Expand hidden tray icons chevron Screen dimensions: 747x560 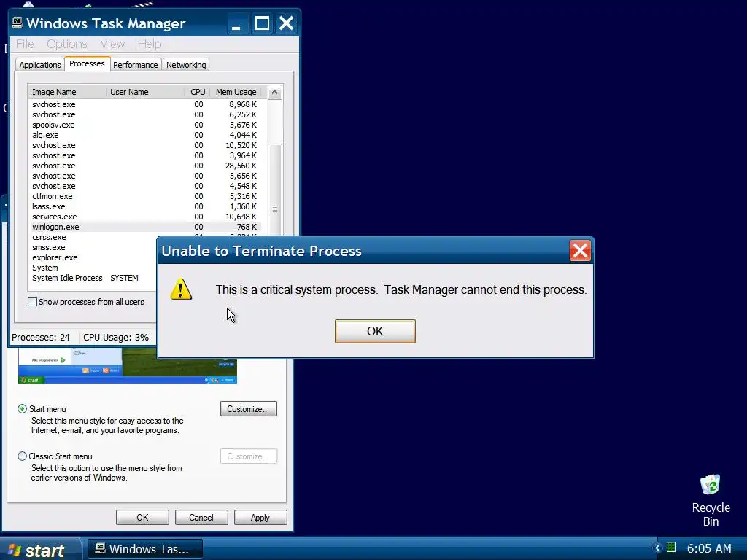[x=657, y=548]
